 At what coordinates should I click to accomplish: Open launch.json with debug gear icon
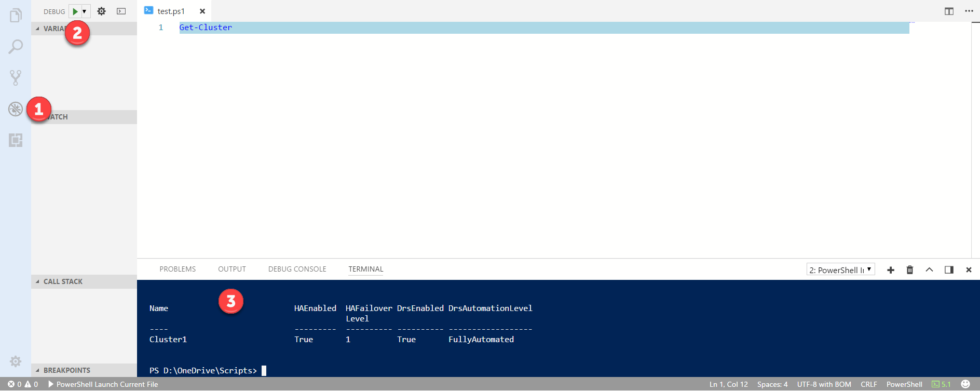click(x=102, y=11)
